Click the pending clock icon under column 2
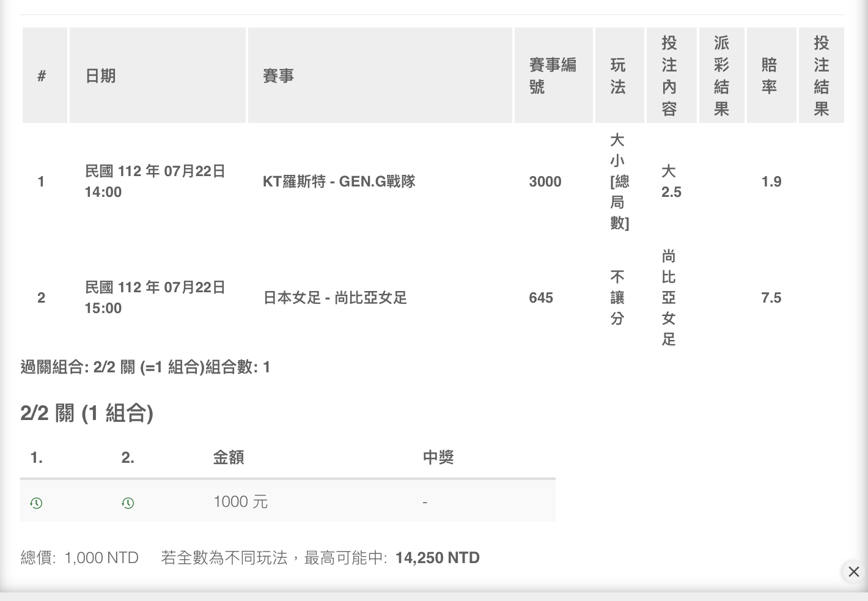This screenshot has width=868, height=601. click(x=128, y=503)
